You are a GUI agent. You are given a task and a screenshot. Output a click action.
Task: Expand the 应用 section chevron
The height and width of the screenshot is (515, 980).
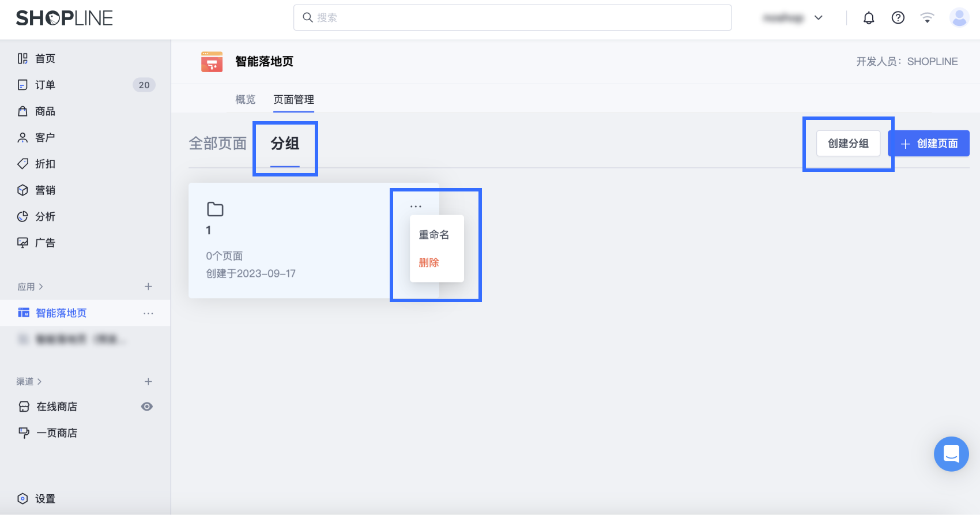click(x=41, y=287)
